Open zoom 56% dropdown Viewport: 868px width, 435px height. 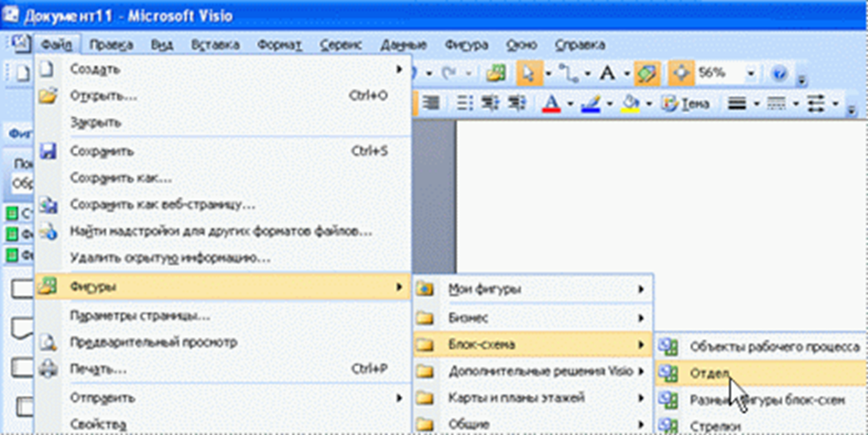tap(751, 73)
